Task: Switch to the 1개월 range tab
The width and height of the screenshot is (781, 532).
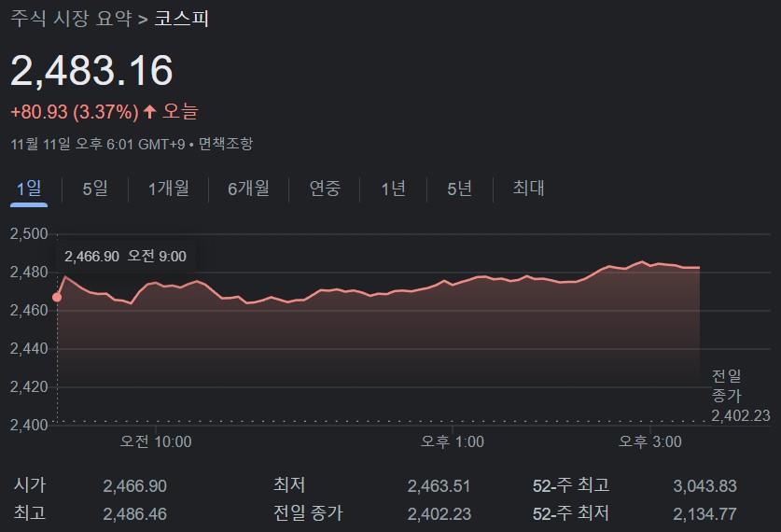Action: point(168,189)
